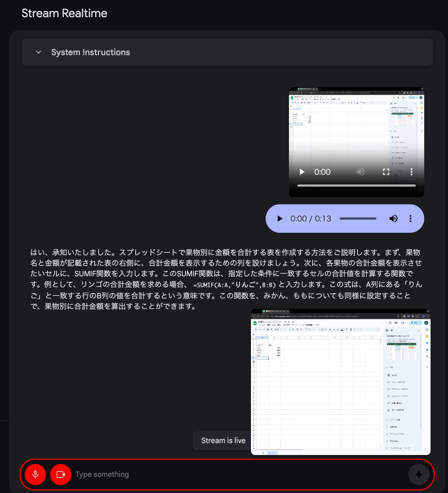Click the sparkle send button

click(x=419, y=475)
